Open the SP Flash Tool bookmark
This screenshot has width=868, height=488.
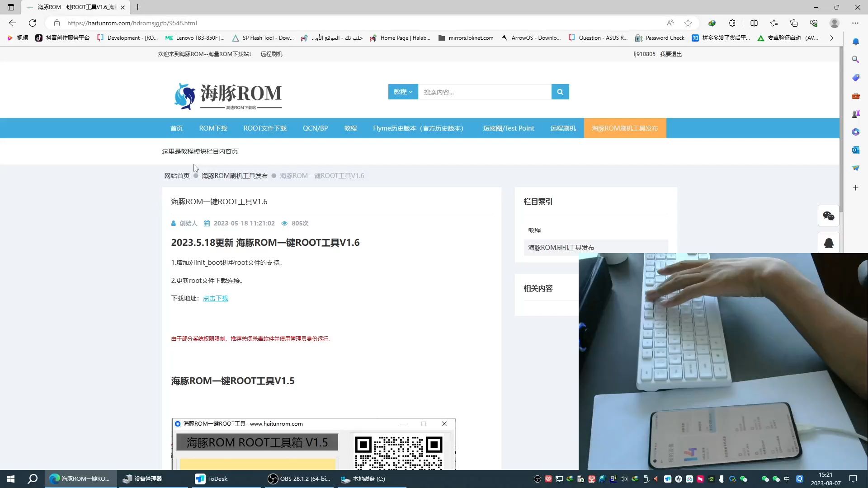point(263,38)
